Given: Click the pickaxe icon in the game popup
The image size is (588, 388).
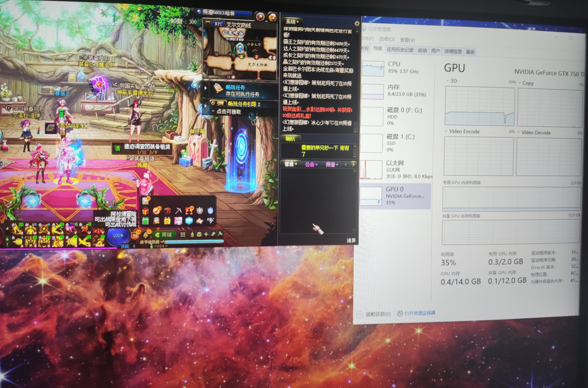Looking at the screenshot, I should pyautogui.click(x=179, y=210).
